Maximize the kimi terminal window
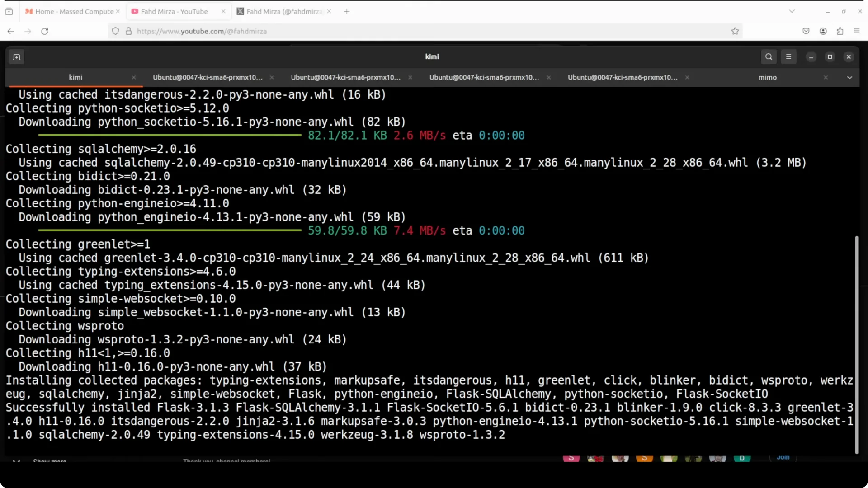The image size is (868, 488). 830,57
